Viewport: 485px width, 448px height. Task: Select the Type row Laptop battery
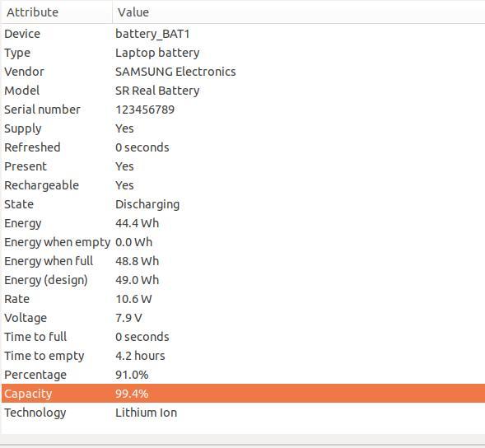click(243, 53)
